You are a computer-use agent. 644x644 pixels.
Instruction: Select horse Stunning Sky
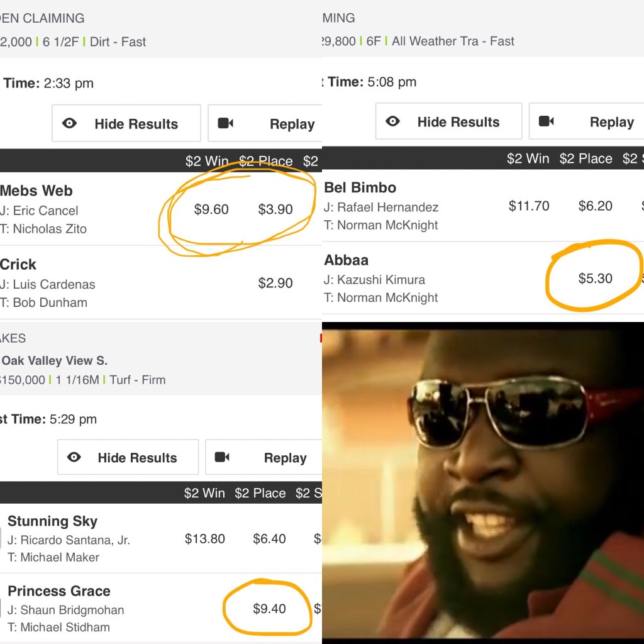pyautogui.click(x=53, y=521)
